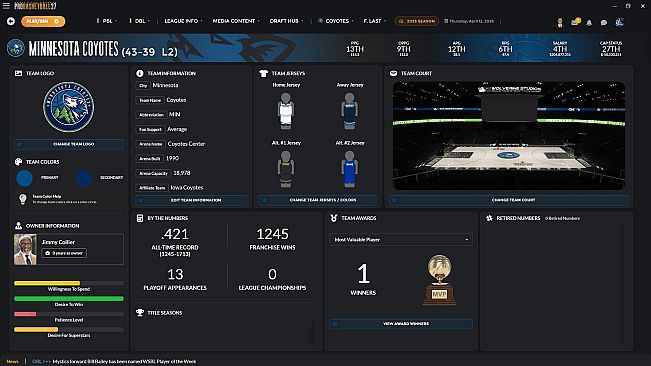
Task: Click the Salary 4TH stat
Action: tap(560, 49)
